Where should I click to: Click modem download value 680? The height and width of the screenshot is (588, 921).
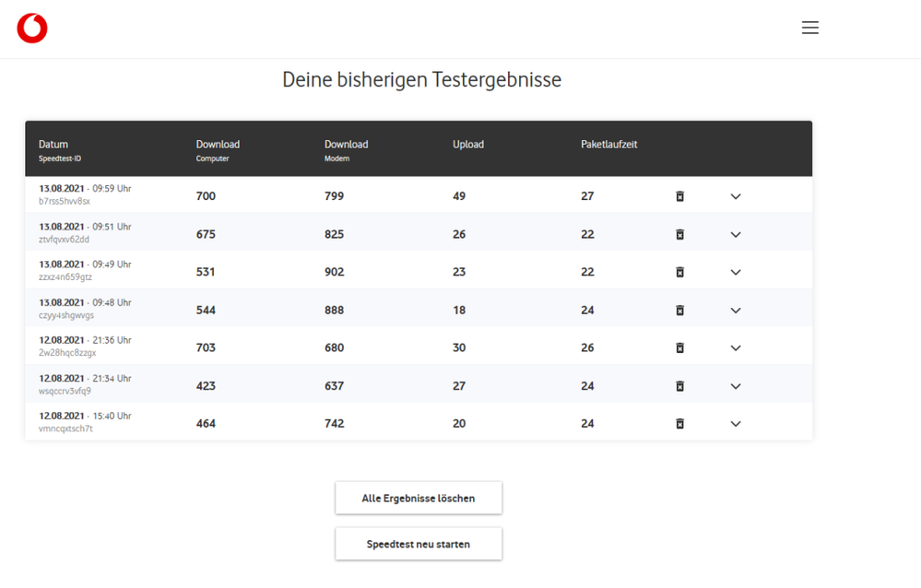tap(335, 347)
